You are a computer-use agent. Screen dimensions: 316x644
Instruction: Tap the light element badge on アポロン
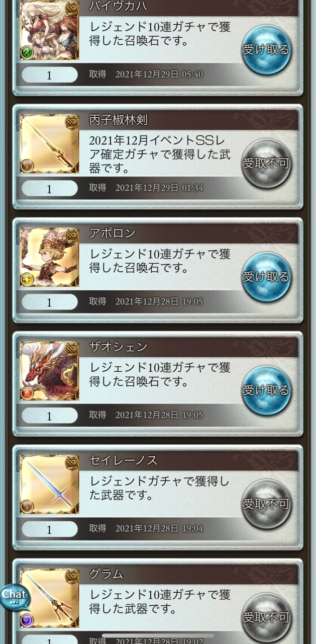(x=27, y=280)
